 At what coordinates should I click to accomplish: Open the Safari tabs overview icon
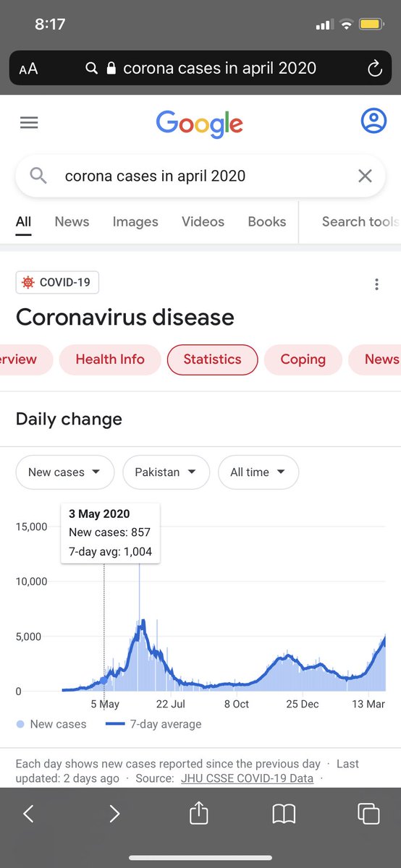pos(368,814)
